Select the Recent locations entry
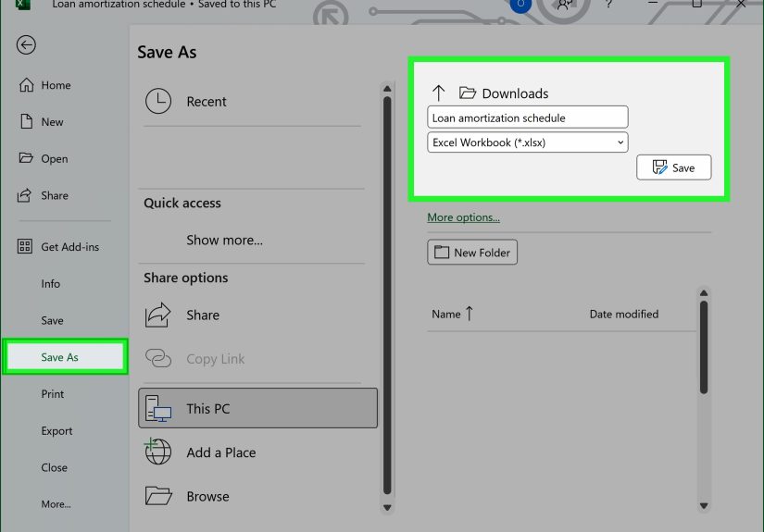This screenshot has width=764, height=532. [252, 102]
